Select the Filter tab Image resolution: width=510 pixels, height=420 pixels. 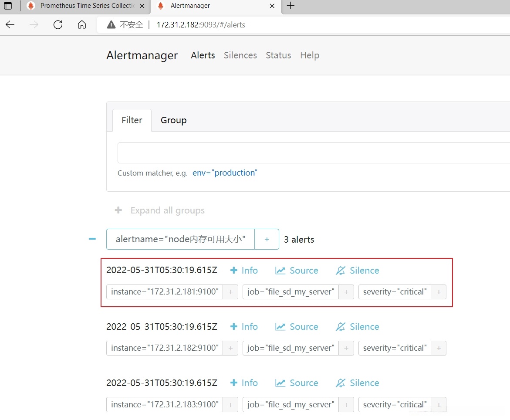point(132,120)
